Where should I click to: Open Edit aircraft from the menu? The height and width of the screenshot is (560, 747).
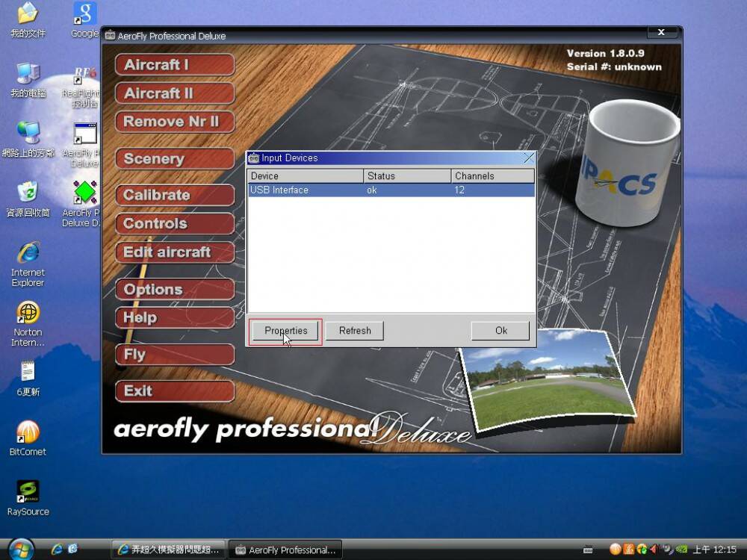pos(175,252)
